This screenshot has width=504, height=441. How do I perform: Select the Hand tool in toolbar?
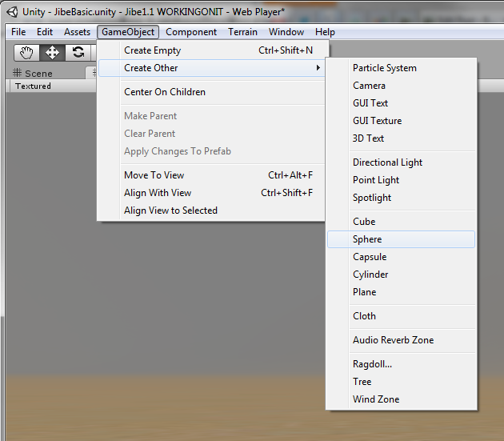click(x=27, y=52)
